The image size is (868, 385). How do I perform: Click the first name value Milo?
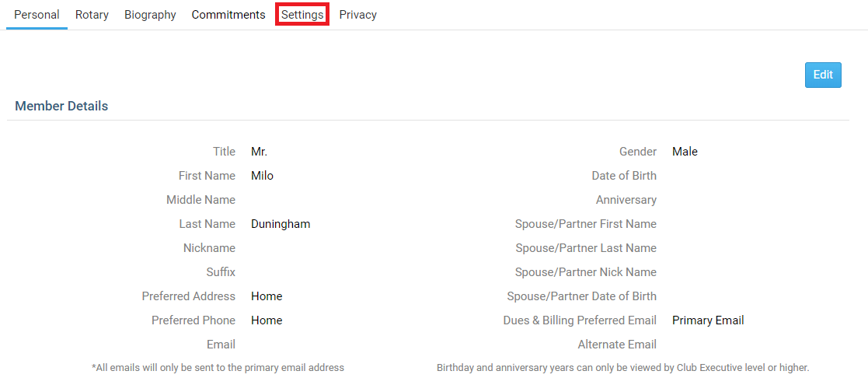(x=262, y=176)
